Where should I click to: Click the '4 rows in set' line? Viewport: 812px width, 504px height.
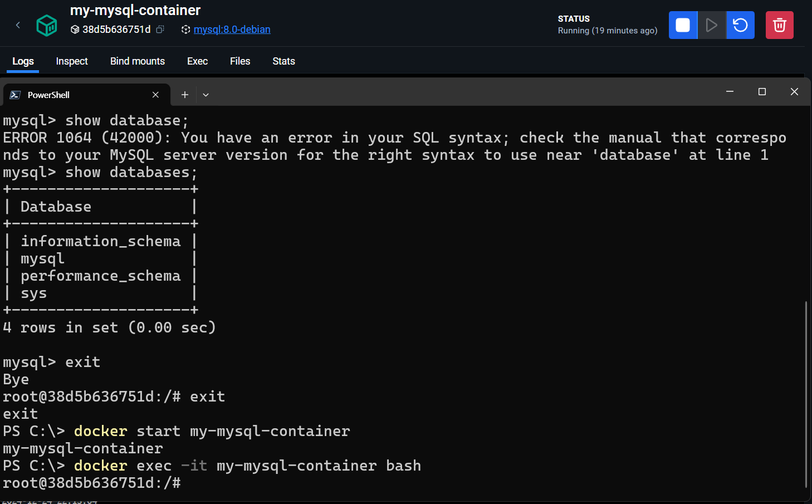[109, 327]
